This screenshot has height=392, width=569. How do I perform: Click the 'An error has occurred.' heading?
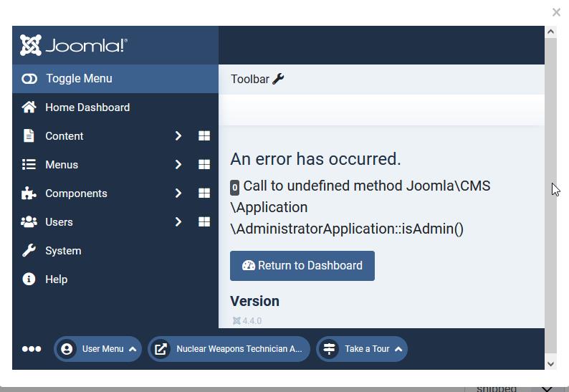[316, 159]
